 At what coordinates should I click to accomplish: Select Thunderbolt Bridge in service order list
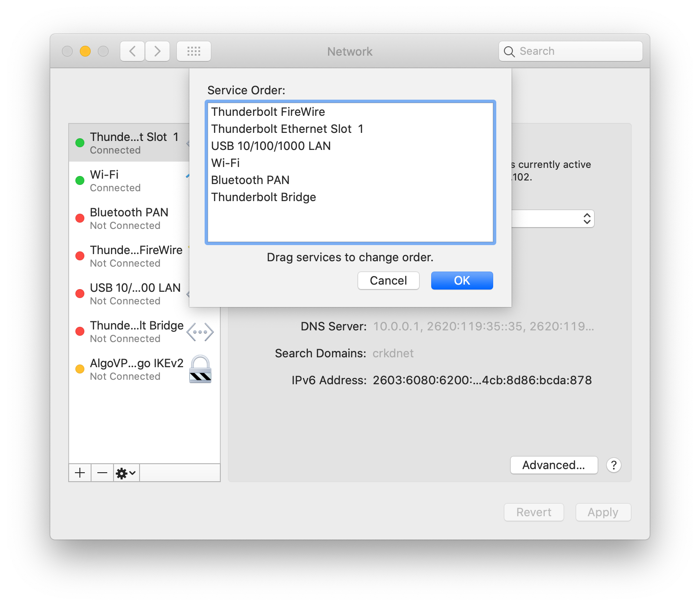(350, 197)
